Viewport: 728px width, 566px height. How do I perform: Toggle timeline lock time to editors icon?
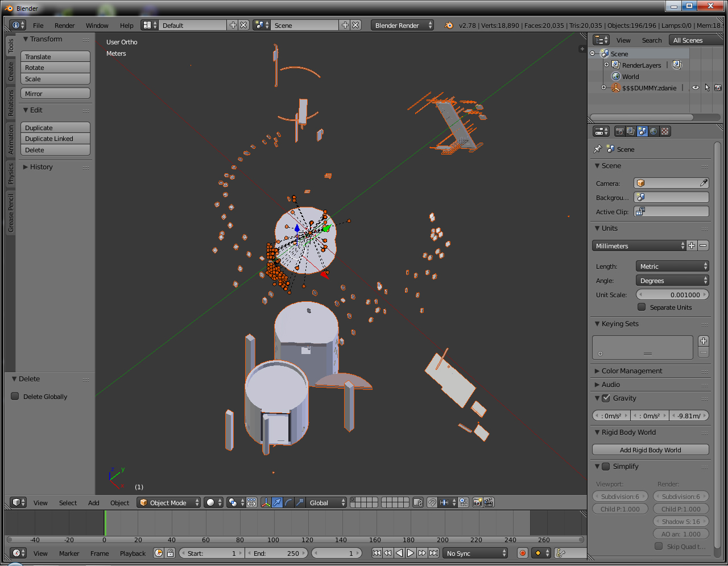click(x=169, y=553)
